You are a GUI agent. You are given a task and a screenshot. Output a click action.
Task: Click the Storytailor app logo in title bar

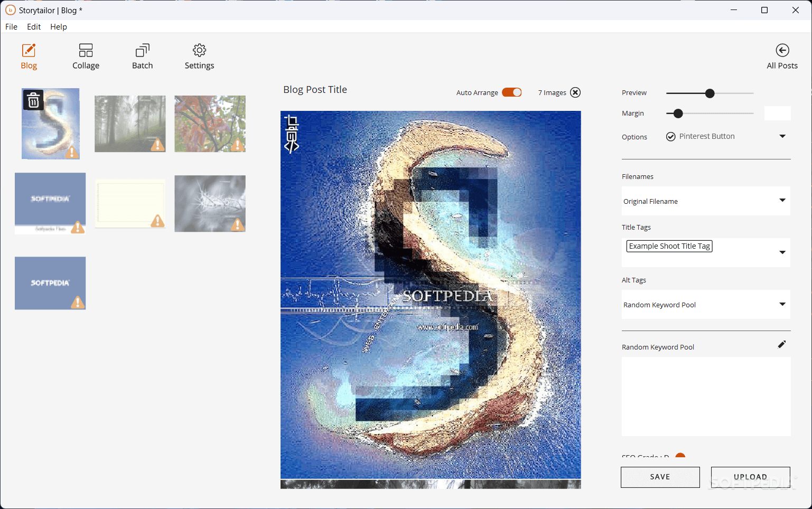(x=10, y=10)
